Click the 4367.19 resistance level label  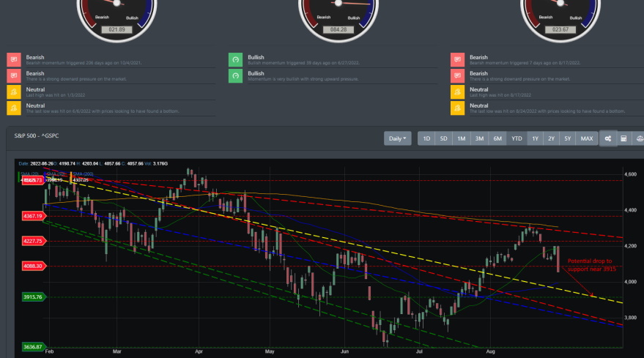33,216
